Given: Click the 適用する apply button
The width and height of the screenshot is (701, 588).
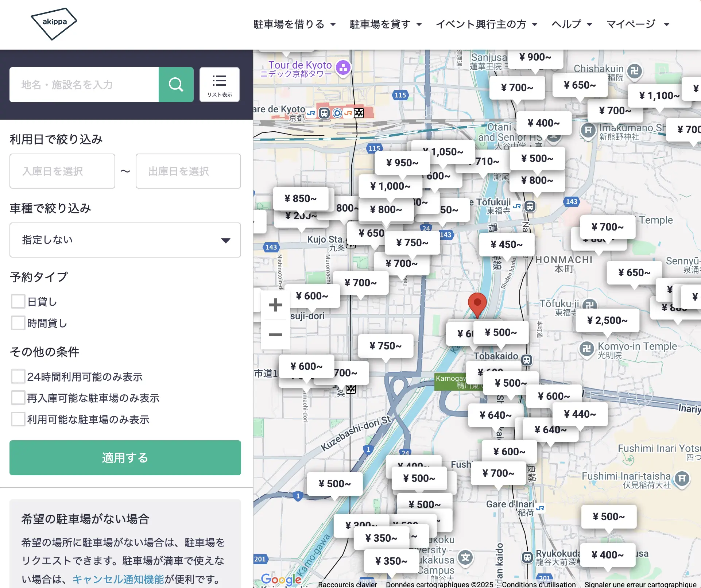Looking at the screenshot, I should coord(125,457).
